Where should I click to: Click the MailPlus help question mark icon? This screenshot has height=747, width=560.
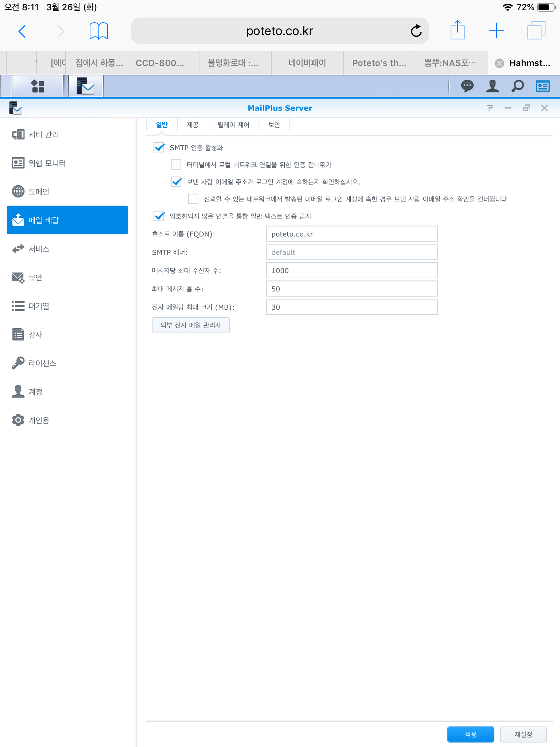(x=490, y=108)
